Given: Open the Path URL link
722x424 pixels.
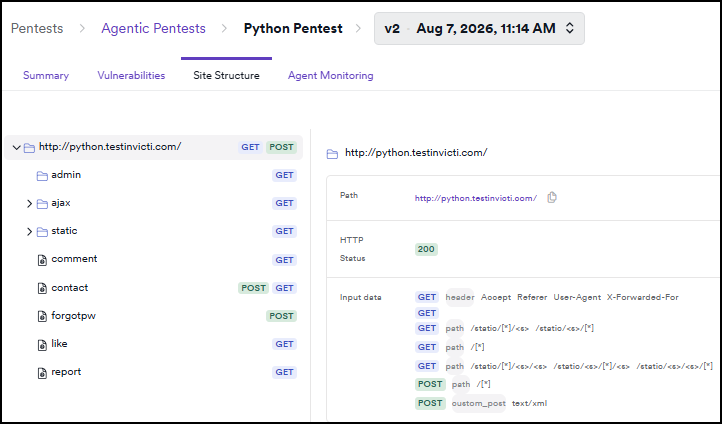Looking at the screenshot, I should (x=476, y=198).
